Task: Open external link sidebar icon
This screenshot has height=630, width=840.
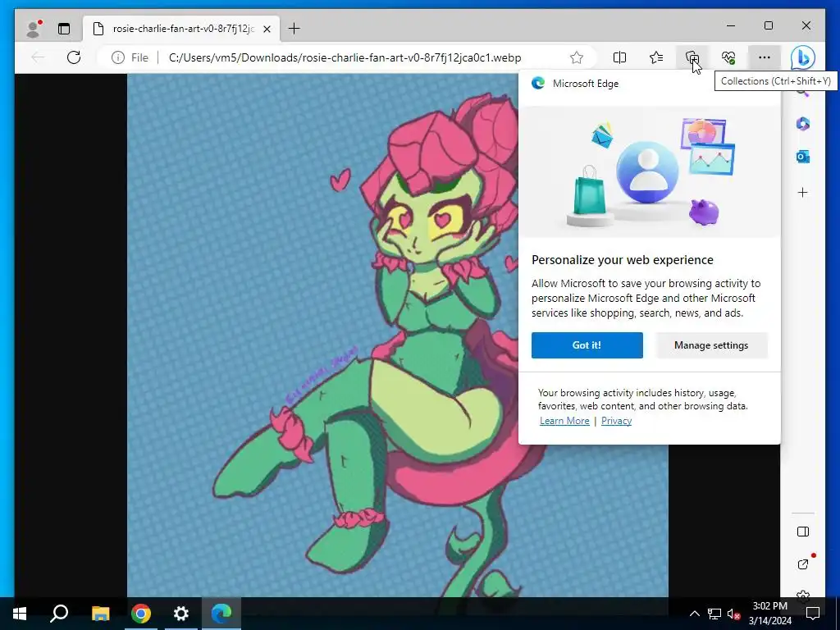Action: (x=802, y=564)
